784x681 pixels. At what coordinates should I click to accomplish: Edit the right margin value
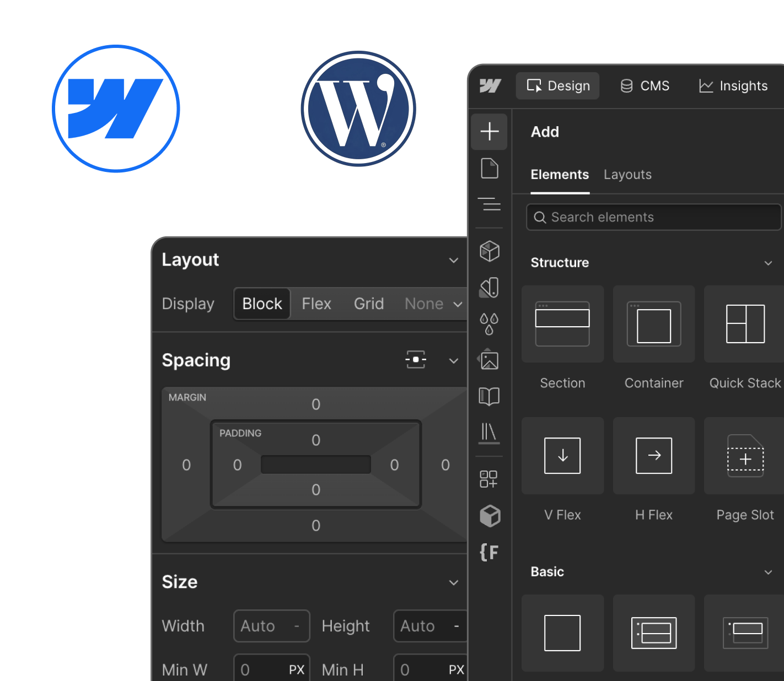click(445, 465)
